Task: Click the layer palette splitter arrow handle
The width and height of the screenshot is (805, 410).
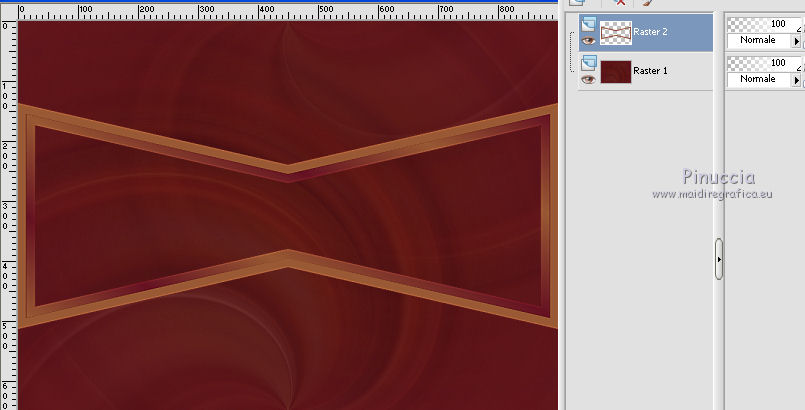Action: click(x=719, y=259)
